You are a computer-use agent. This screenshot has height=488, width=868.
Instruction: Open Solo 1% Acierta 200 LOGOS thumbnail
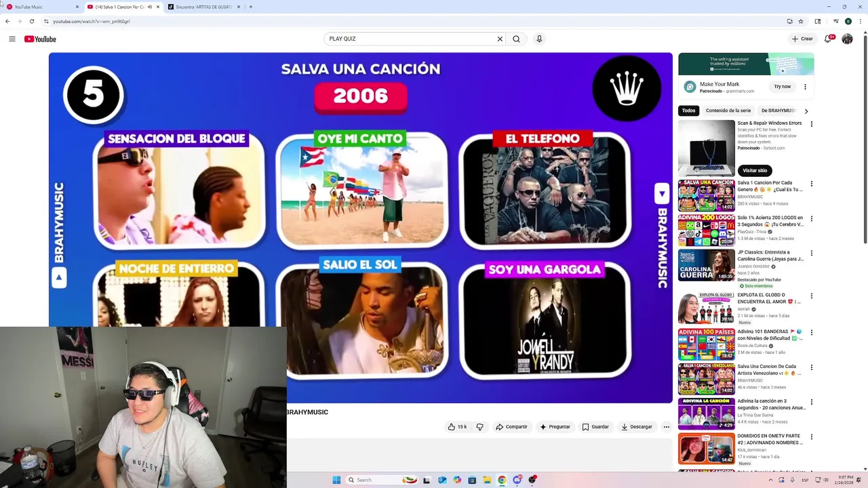707,230
